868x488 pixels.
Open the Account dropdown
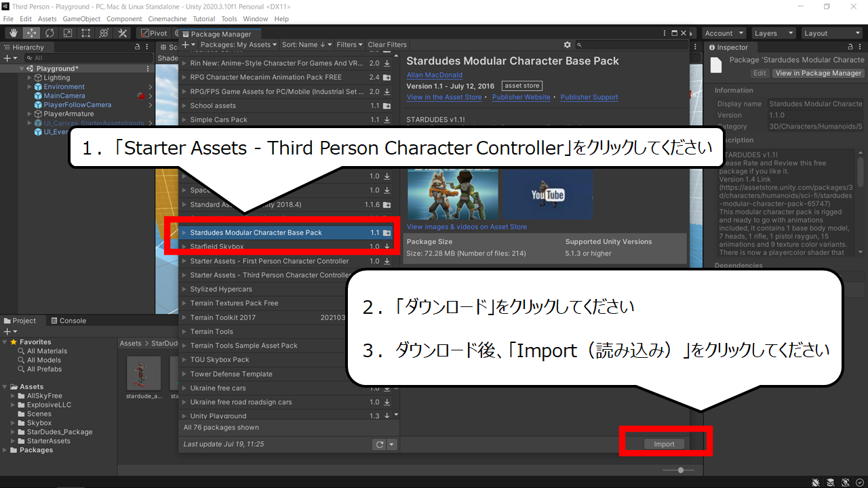point(724,33)
